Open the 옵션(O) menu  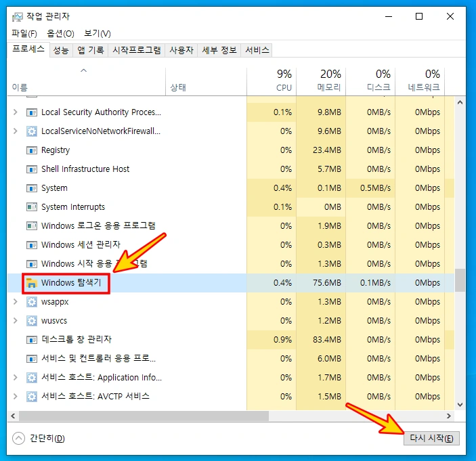point(60,33)
